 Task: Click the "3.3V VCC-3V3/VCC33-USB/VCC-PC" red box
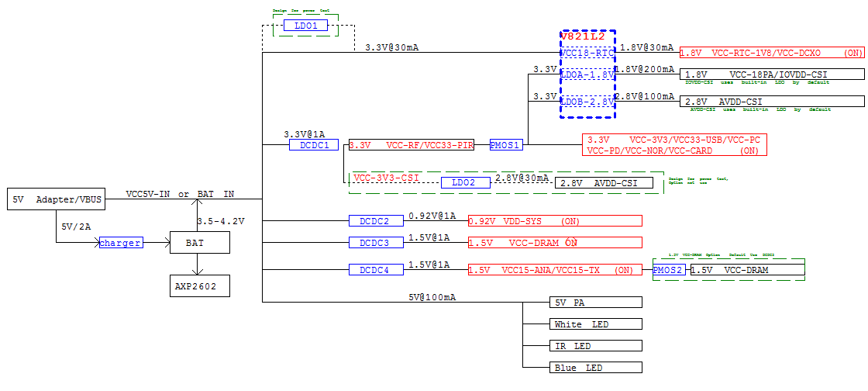coord(674,144)
